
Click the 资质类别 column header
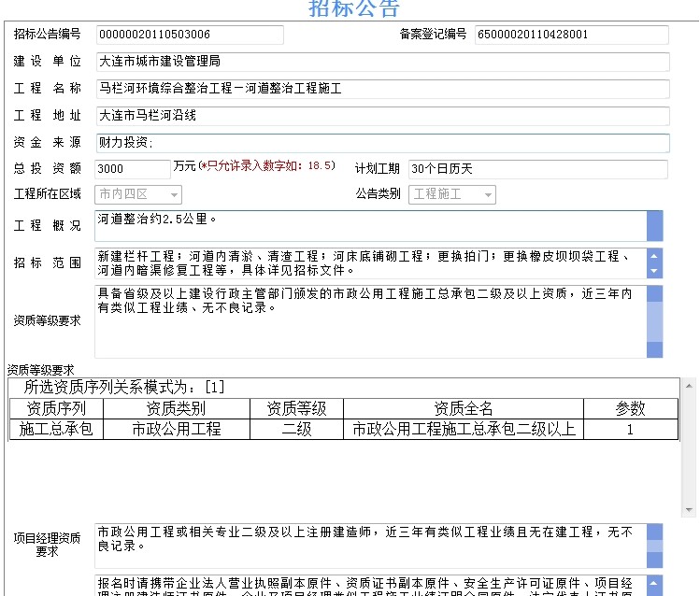(x=177, y=408)
